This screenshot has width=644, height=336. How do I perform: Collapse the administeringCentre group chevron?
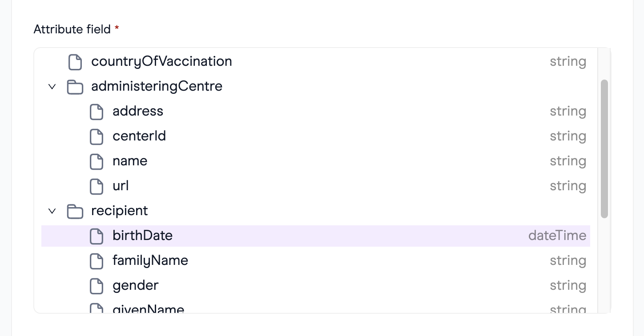coord(52,86)
